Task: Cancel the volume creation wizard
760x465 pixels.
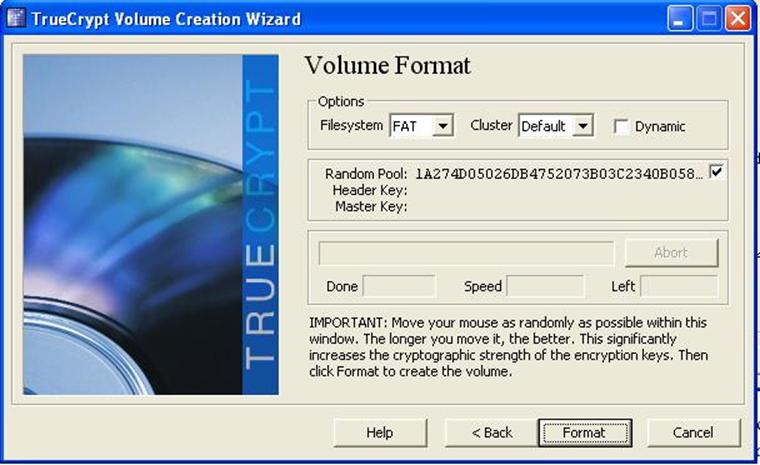Action: tap(693, 433)
